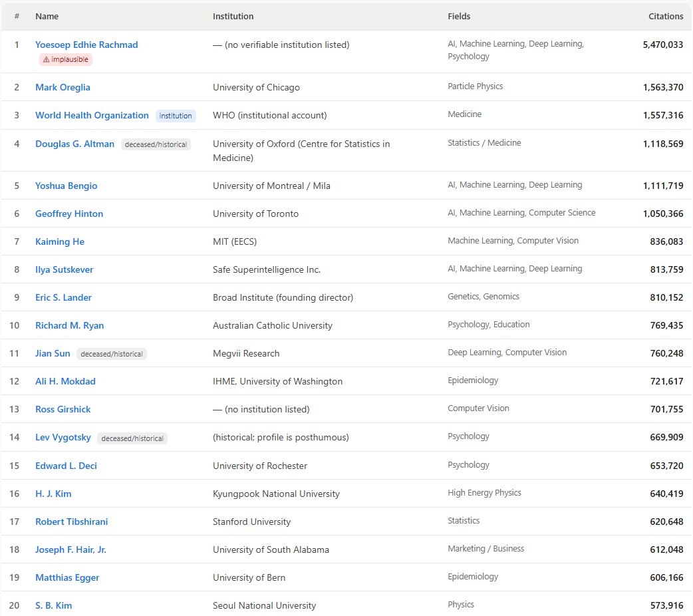693x616 pixels.
Task: Open Richard M. Ryan's profile link
Action: click(69, 325)
